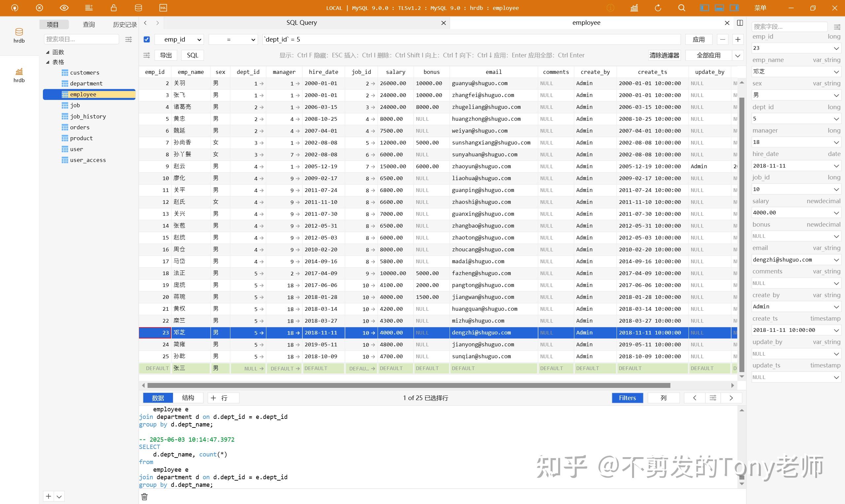Collapse the 表格 tree node

[x=48, y=62]
